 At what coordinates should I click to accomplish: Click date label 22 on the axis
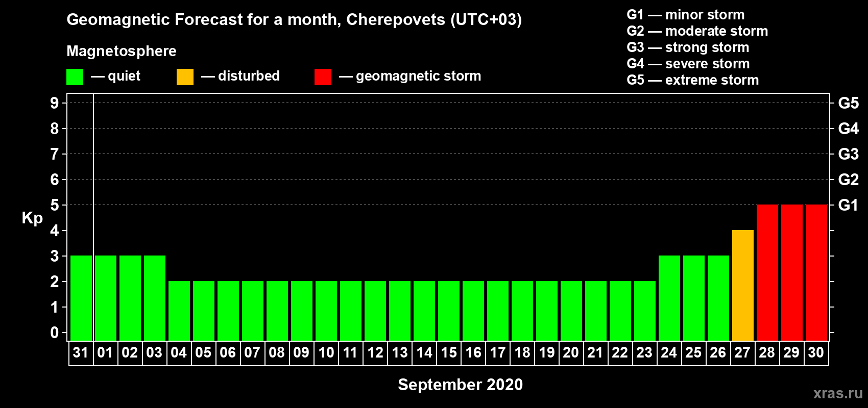point(620,352)
